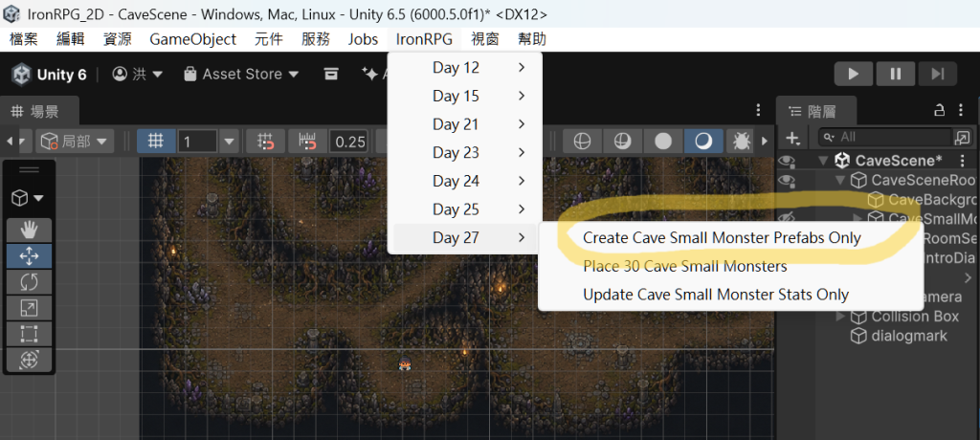
Task: Open the 編輯 menu
Action: [71, 39]
